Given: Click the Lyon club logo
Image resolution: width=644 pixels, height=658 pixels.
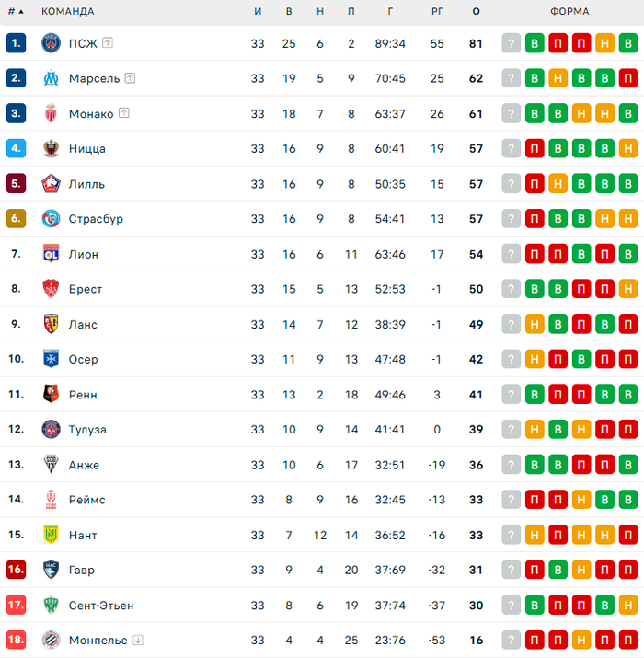Looking at the screenshot, I should coord(51,254).
